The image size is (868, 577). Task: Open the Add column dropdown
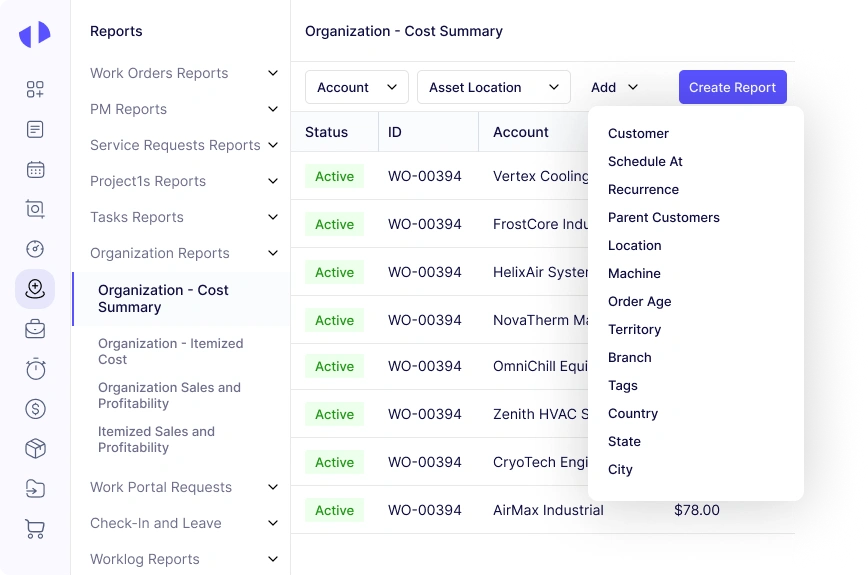tap(612, 87)
